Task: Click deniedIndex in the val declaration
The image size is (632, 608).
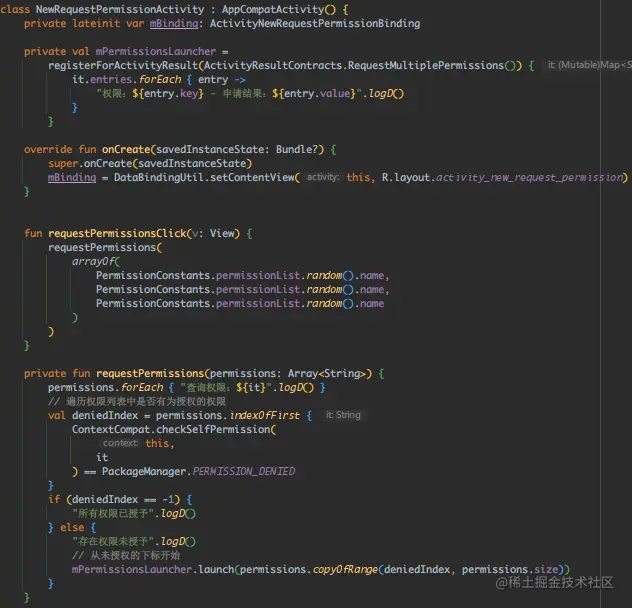Action: [x=105, y=415]
